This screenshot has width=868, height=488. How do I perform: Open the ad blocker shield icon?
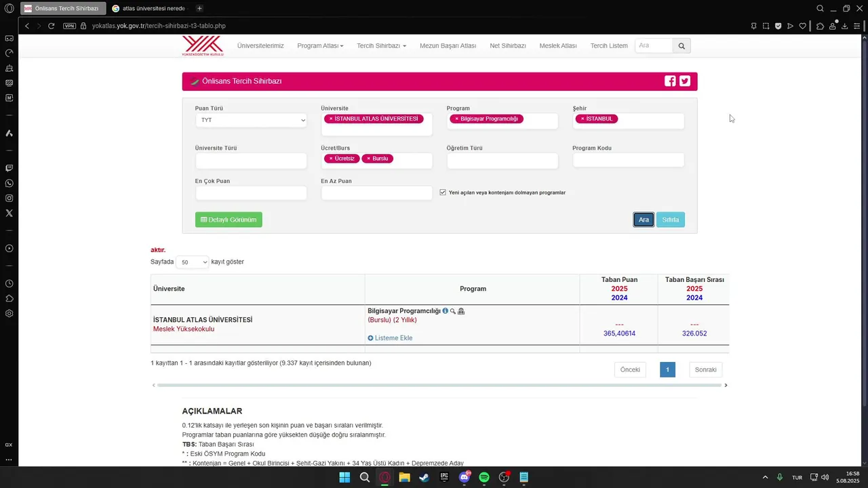(778, 26)
